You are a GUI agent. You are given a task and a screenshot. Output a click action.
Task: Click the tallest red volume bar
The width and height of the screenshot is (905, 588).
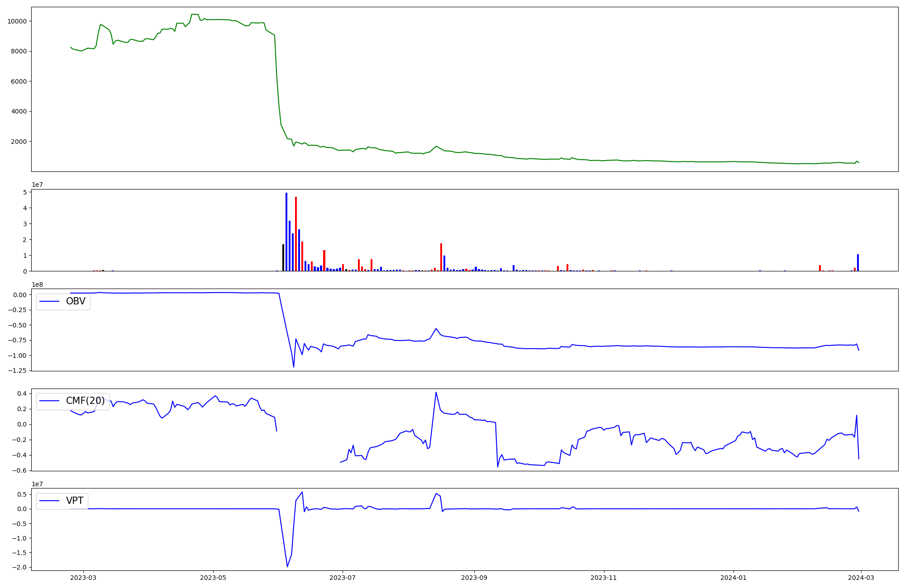296,234
